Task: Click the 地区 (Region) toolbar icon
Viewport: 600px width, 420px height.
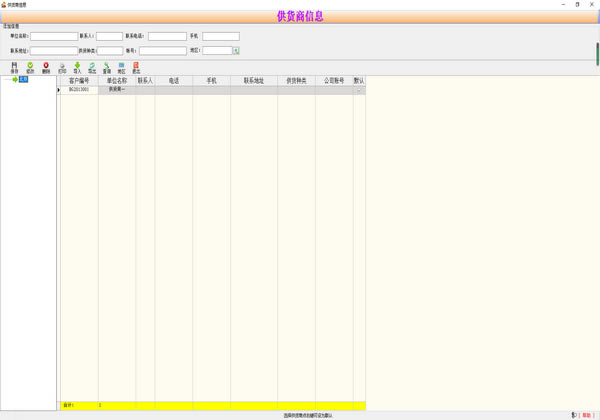Action: click(122, 68)
